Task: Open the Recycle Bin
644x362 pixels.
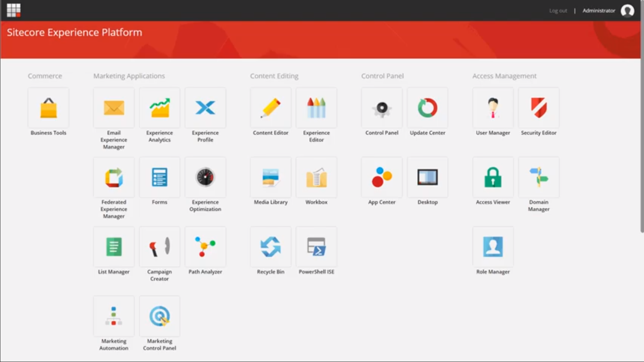Action: point(270,247)
